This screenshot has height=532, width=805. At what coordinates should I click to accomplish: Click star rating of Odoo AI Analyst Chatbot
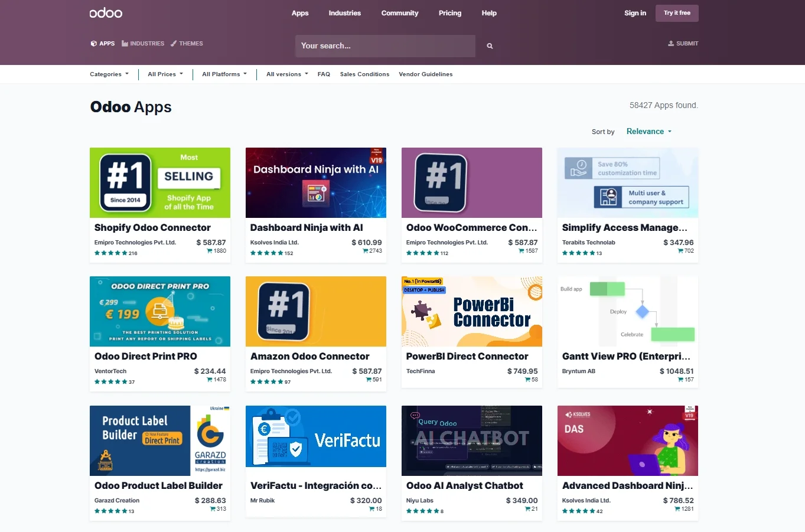pos(423,511)
